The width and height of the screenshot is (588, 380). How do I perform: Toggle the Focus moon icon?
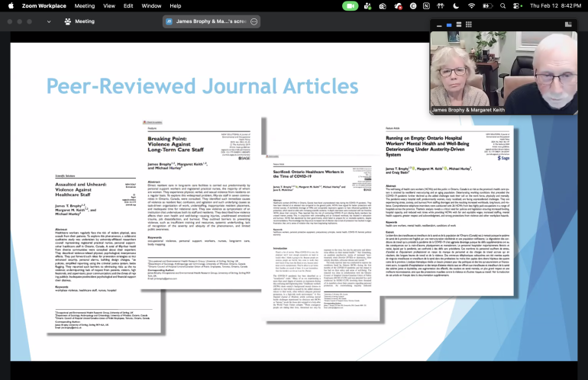tap(456, 5)
